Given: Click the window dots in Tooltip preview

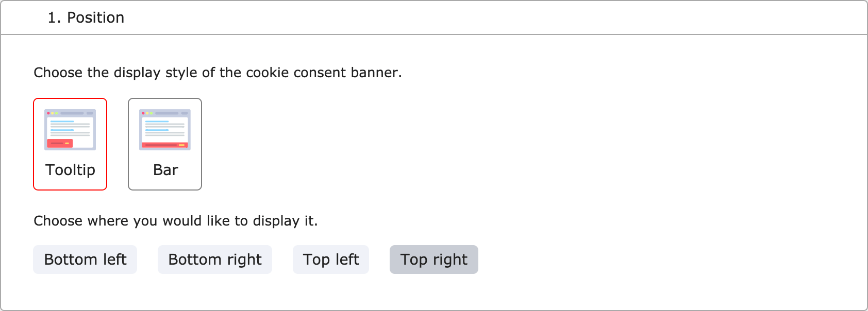Looking at the screenshot, I should coord(52,113).
